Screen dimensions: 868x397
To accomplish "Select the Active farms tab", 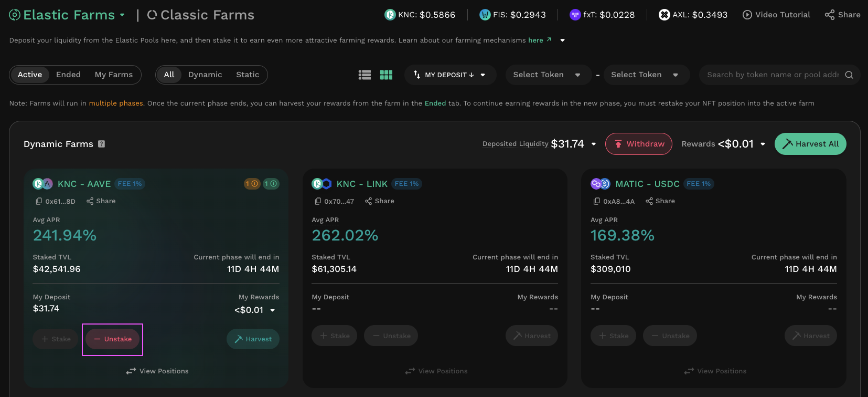I will click(30, 75).
